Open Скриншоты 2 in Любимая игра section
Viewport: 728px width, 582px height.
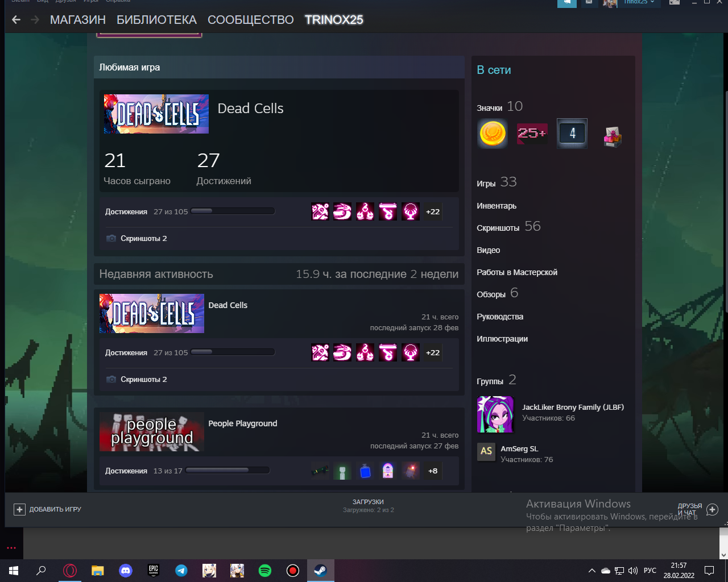[x=144, y=238]
